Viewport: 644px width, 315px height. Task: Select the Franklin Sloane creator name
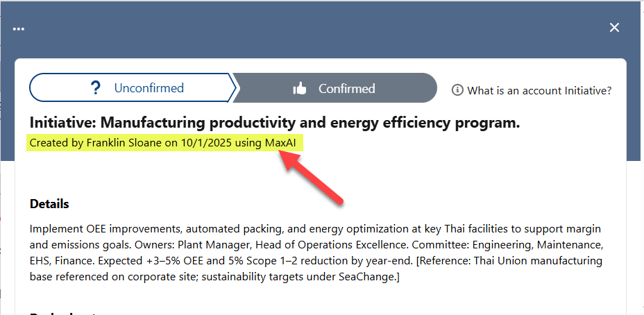tap(117, 143)
